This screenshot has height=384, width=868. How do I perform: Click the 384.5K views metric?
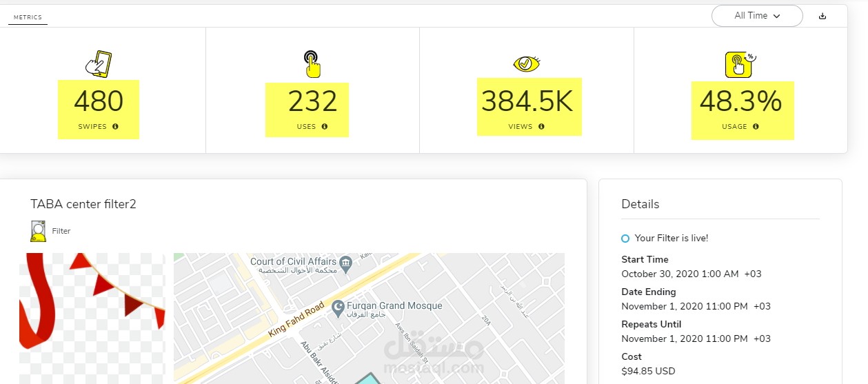pyautogui.click(x=527, y=102)
